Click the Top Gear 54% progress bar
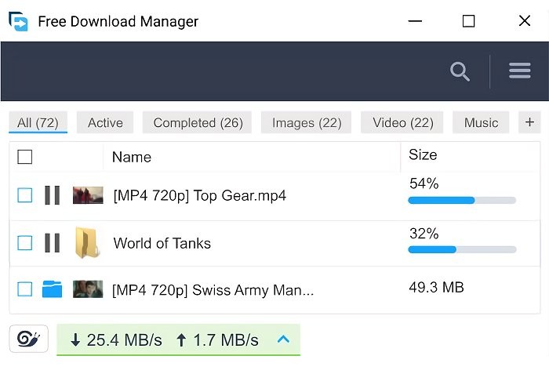549x392 pixels. point(461,201)
